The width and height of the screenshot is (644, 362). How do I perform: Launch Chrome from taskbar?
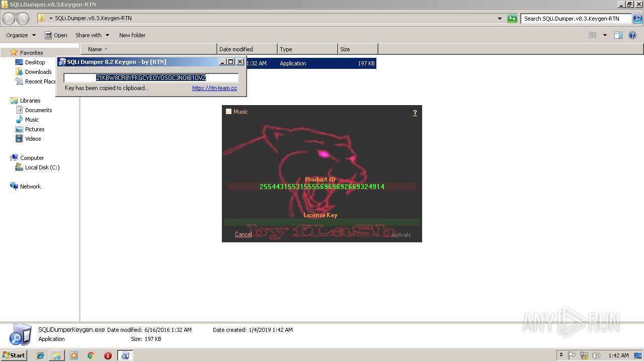click(91, 355)
